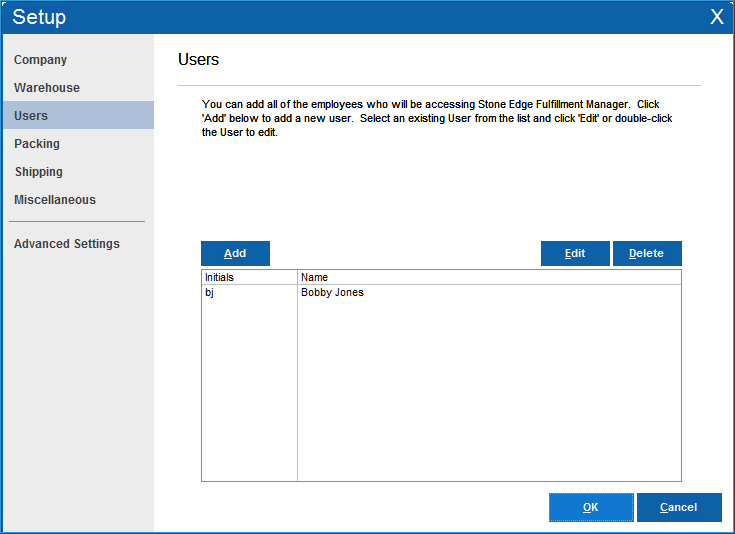This screenshot has height=534, width=735.
Task: Switch to the Warehouse section
Action: (x=47, y=88)
